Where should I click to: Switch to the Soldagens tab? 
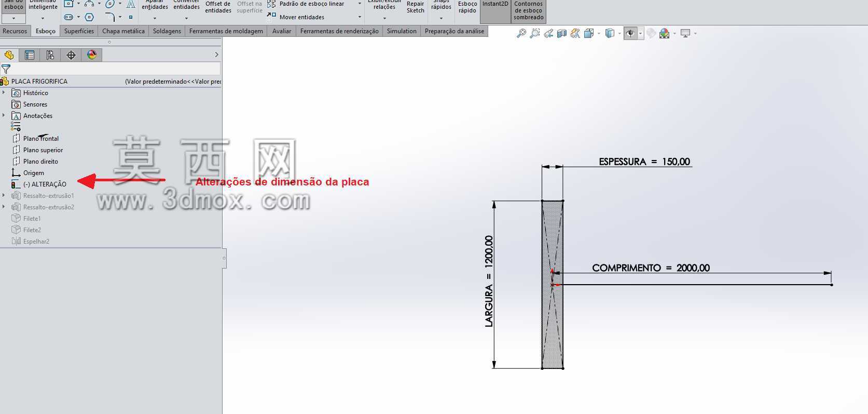pyautogui.click(x=167, y=31)
